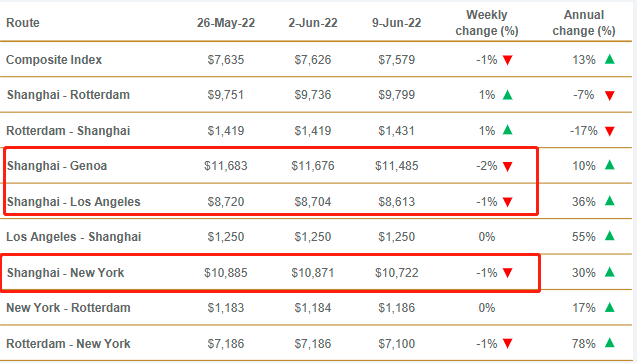Click the $10,722 value for Shanghai - New York
This screenshot has height=363, width=637.
pos(396,272)
